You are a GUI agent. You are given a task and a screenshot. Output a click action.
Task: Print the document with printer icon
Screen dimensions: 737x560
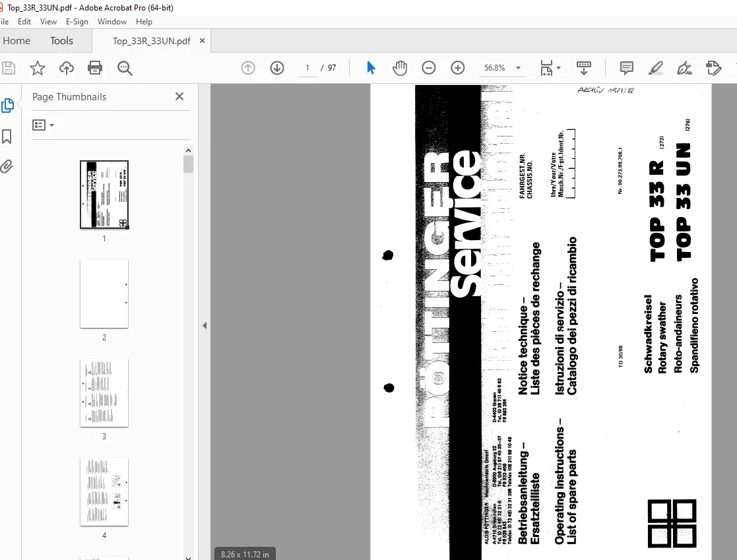click(95, 68)
